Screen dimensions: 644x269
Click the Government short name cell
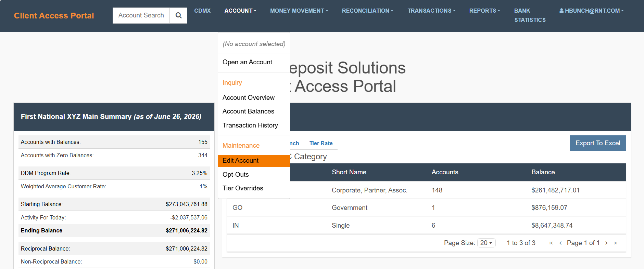coord(350,208)
